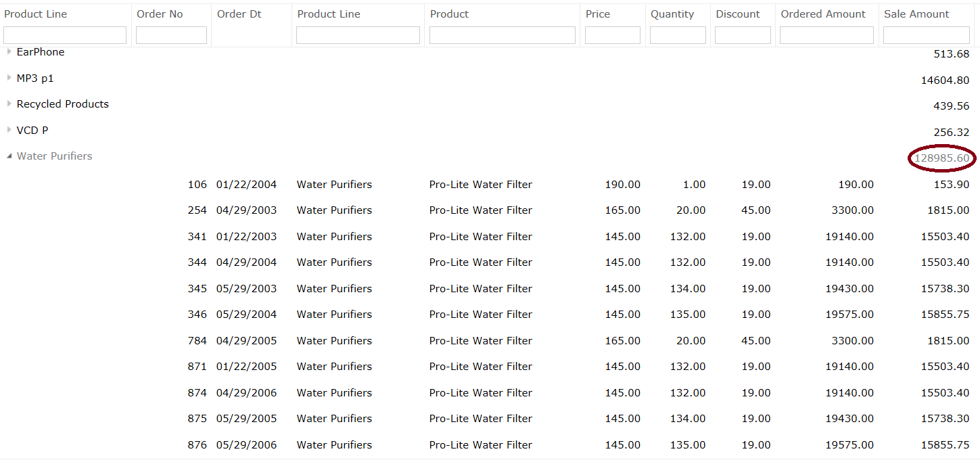
Task: Click the Ordered Amount column header
Action: coord(823,14)
